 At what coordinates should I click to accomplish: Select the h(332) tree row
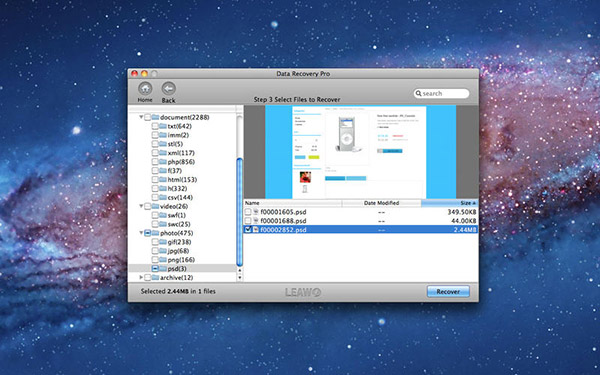coord(182,188)
